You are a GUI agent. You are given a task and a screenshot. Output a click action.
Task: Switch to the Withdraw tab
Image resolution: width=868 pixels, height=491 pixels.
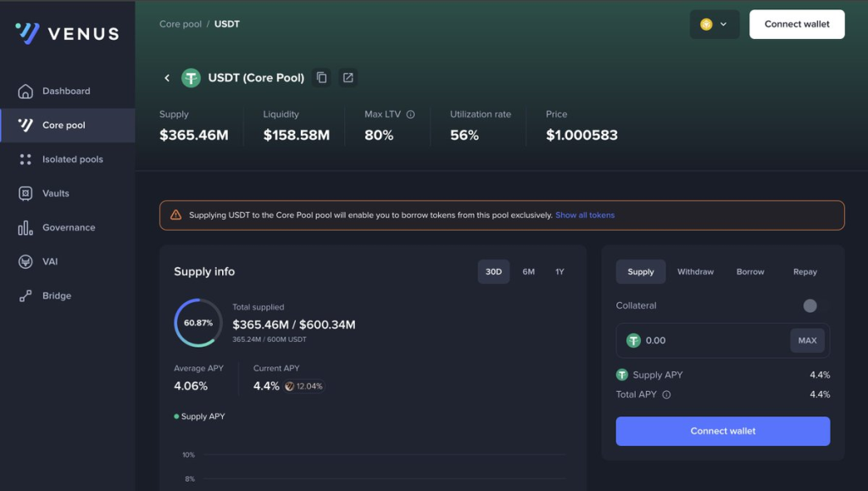point(695,272)
